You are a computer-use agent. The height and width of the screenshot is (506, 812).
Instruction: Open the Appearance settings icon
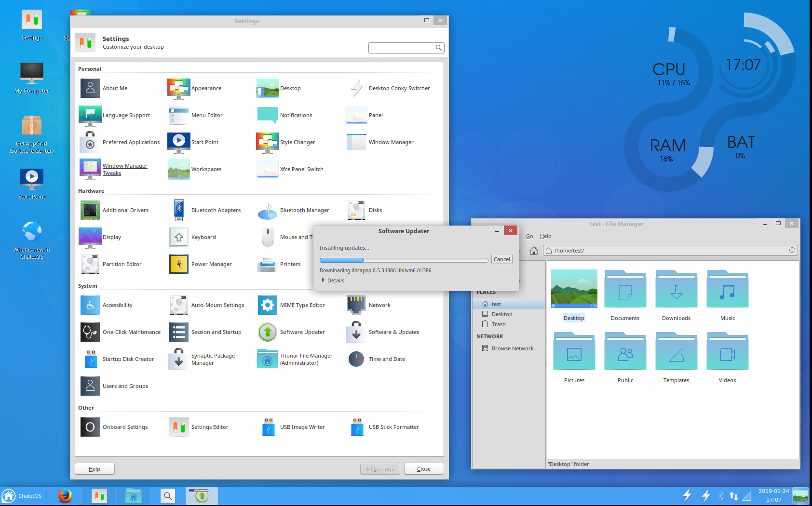179,89
